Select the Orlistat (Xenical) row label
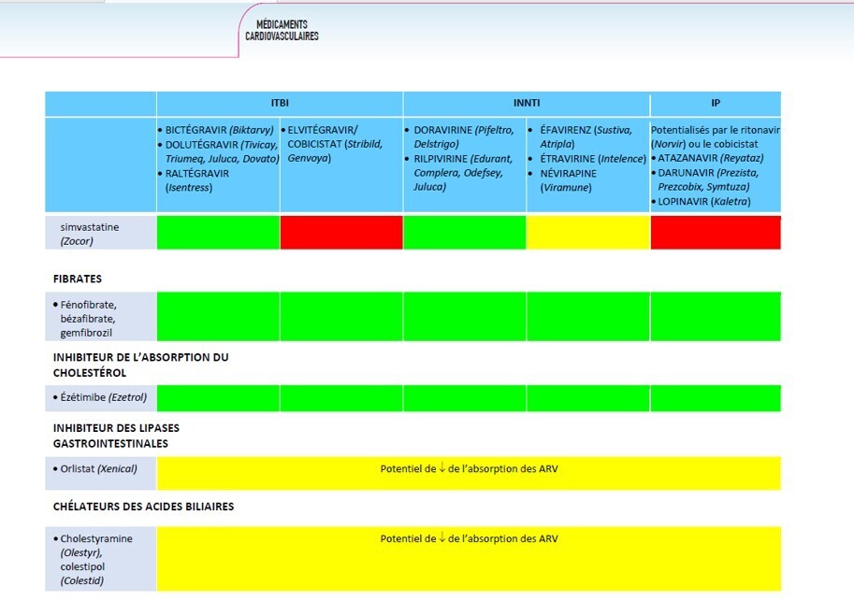Image resolution: width=854 pixels, height=616 pixels. (x=101, y=473)
